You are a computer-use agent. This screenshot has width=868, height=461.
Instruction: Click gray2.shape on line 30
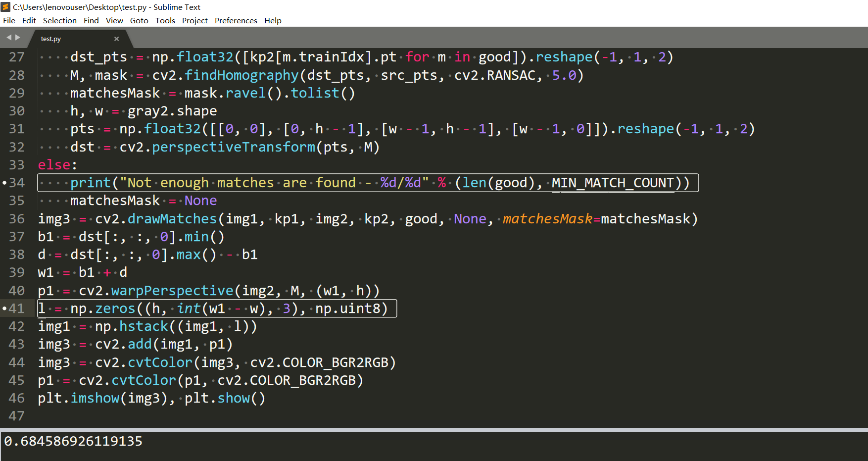[x=172, y=111]
